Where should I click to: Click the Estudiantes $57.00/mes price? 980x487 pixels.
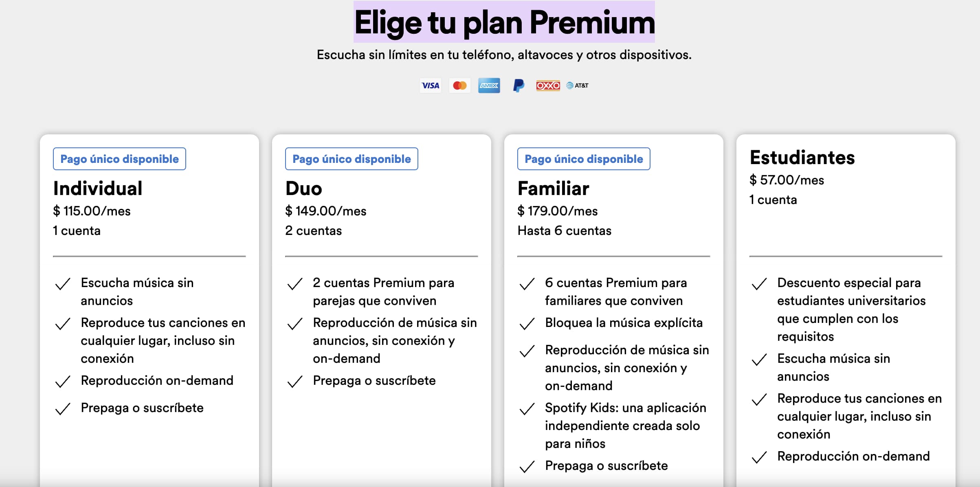[787, 180]
